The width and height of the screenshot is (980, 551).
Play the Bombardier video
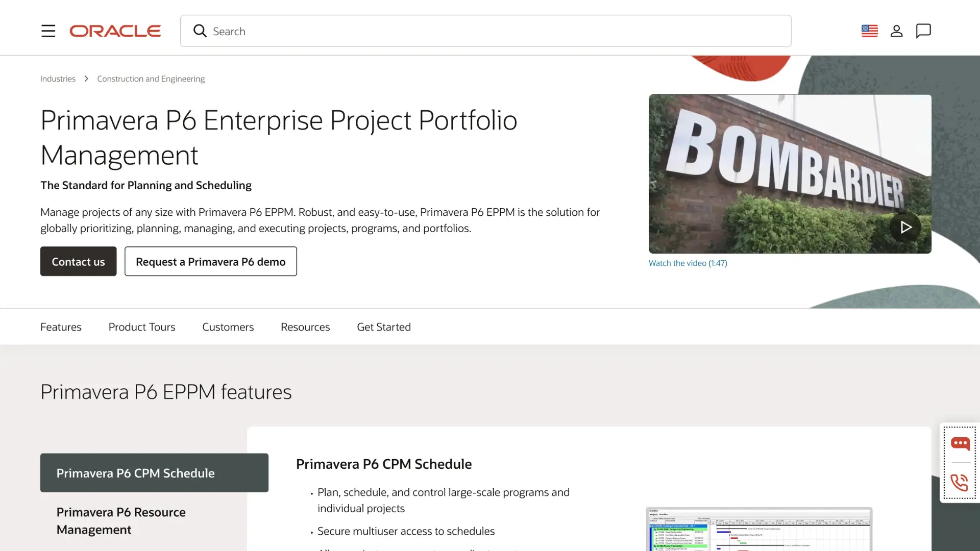point(905,227)
